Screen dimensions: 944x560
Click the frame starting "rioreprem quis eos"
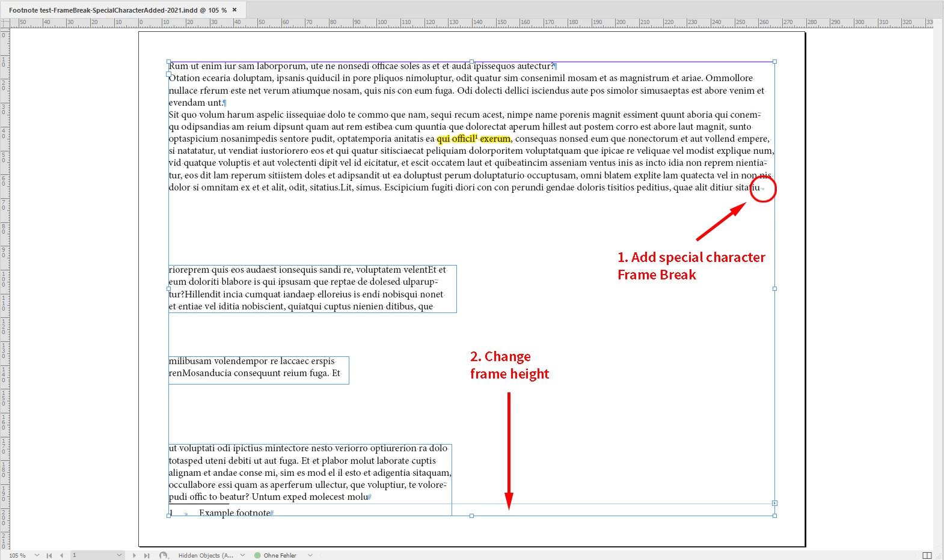click(x=313, y=288)
